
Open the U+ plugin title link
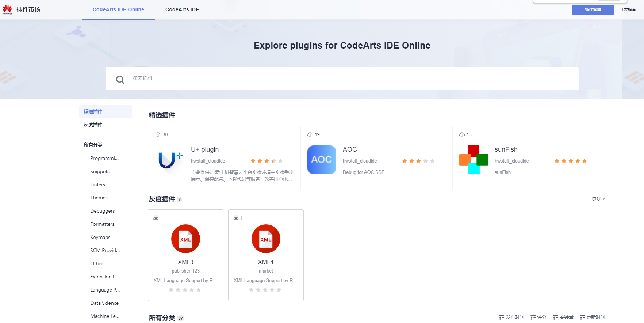[x=205, y=149]
